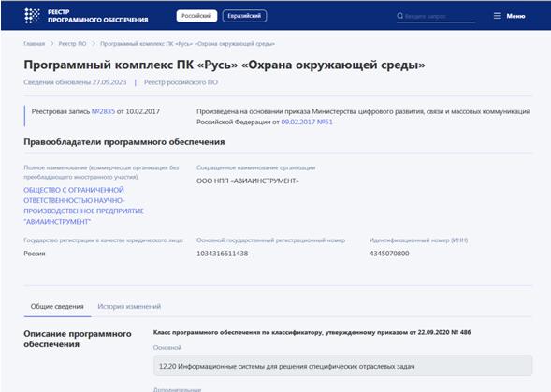The image size is (551, 392).
Task: Open order 09.02.2017 №51 link
Action: point(307,122)
